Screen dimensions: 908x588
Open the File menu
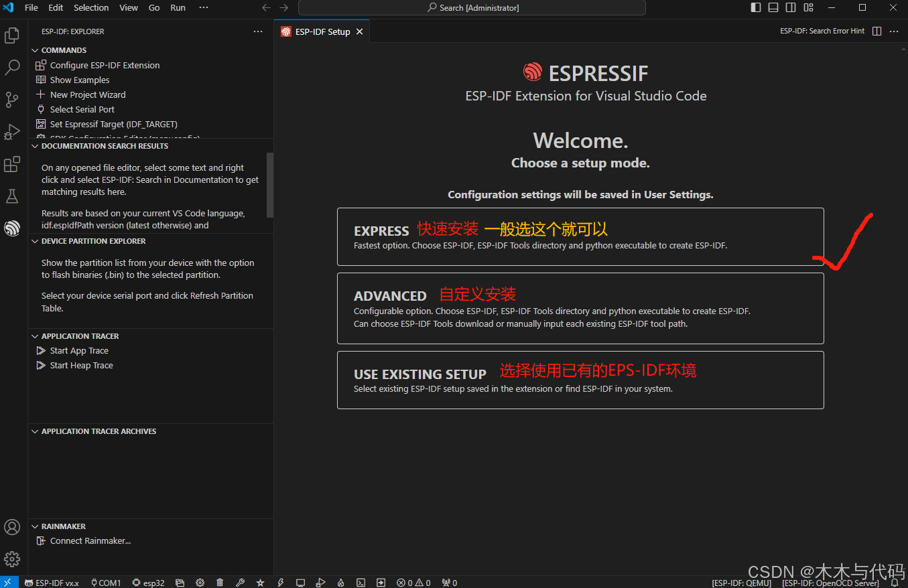click(x=31, y=7)
